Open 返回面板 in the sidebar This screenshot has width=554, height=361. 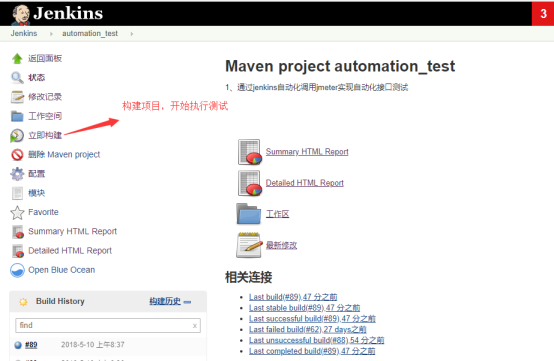pos(45,58)
